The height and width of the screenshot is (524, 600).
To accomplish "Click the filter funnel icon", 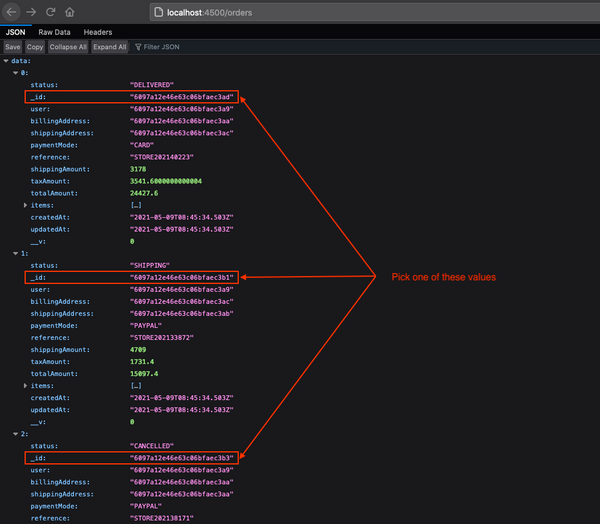I will click(x=137, y=47).
